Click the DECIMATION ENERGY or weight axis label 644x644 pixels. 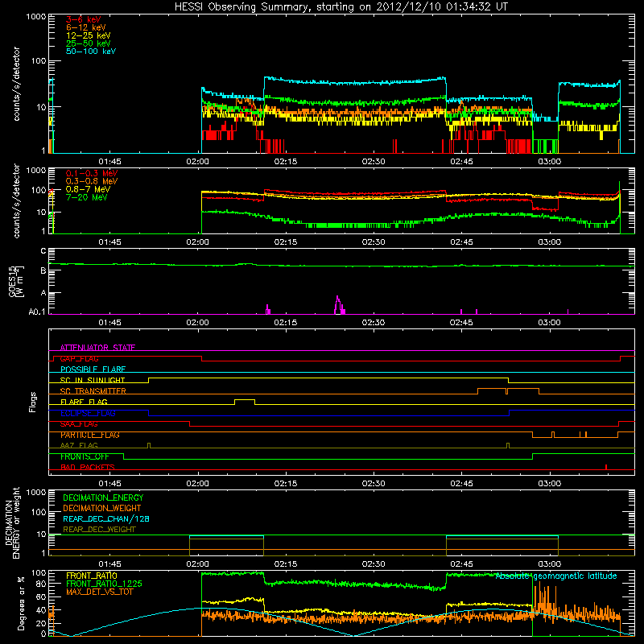12,522
